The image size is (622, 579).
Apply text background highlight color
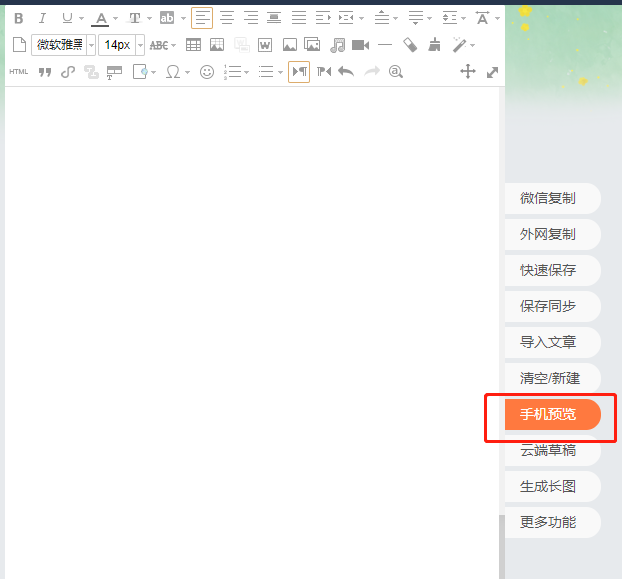coord(167,18)
